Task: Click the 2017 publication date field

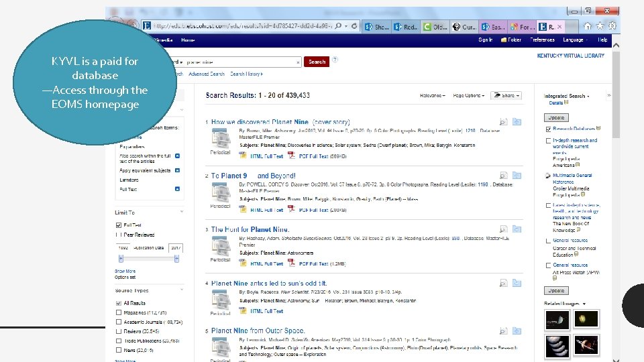Action: tap(176, 248)
